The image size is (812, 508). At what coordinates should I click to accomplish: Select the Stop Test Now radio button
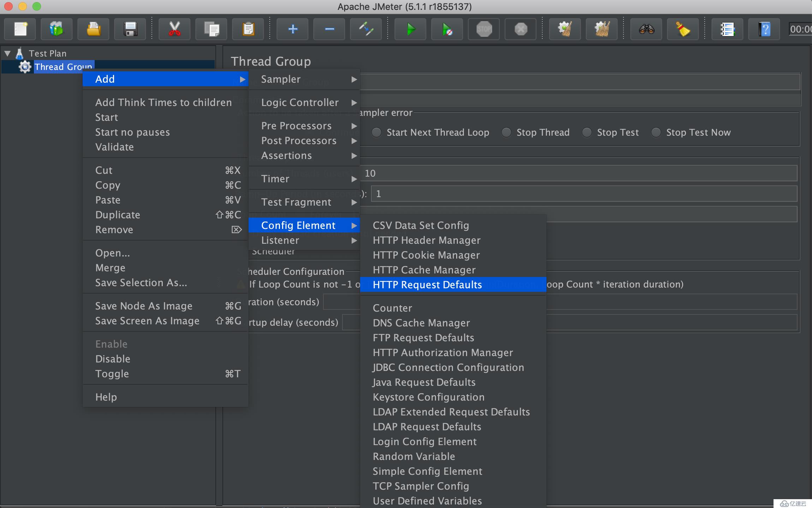coord(656,132)
